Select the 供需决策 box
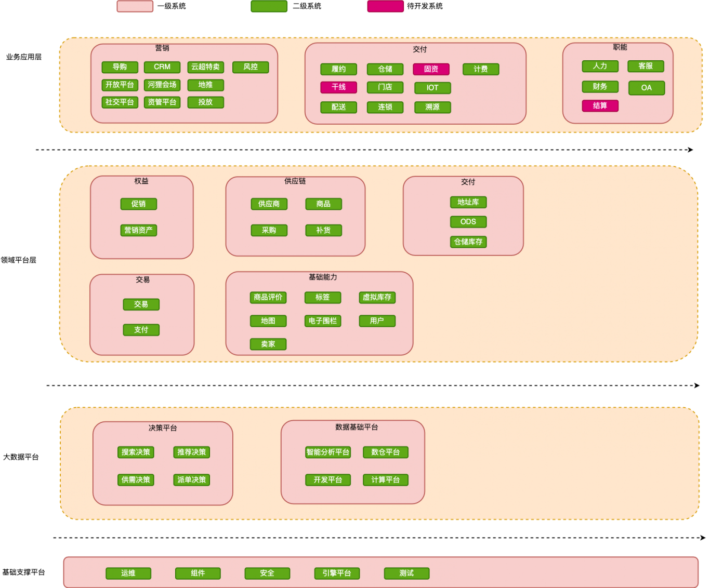 [136, 480]
